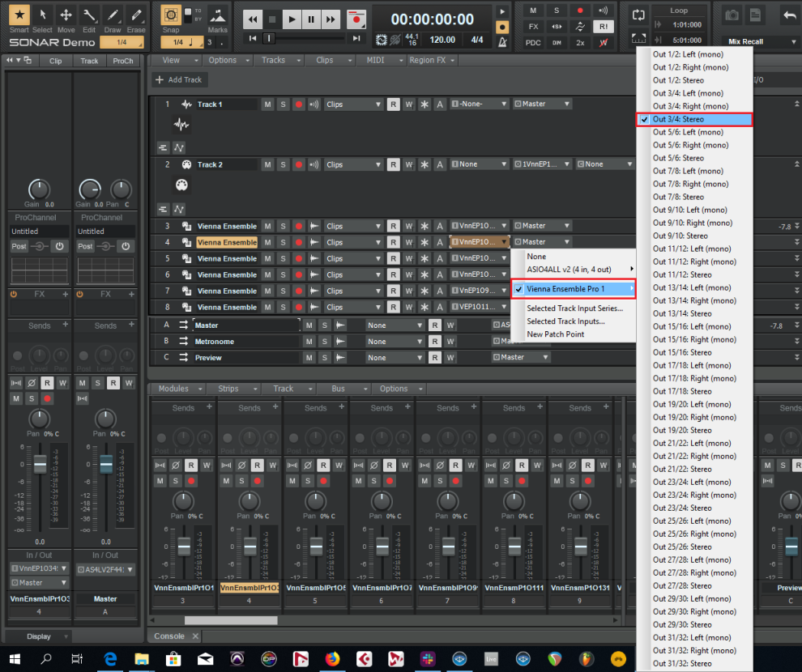
Task: Close the Console tab
Action: pyautogui.click(x=195, y=636)
